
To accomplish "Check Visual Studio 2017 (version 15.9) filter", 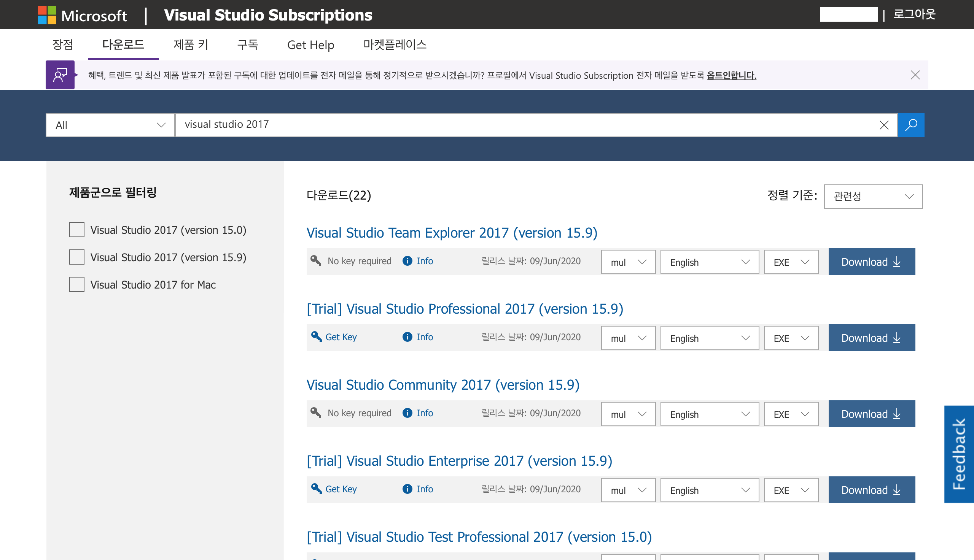I will point(77,257).
